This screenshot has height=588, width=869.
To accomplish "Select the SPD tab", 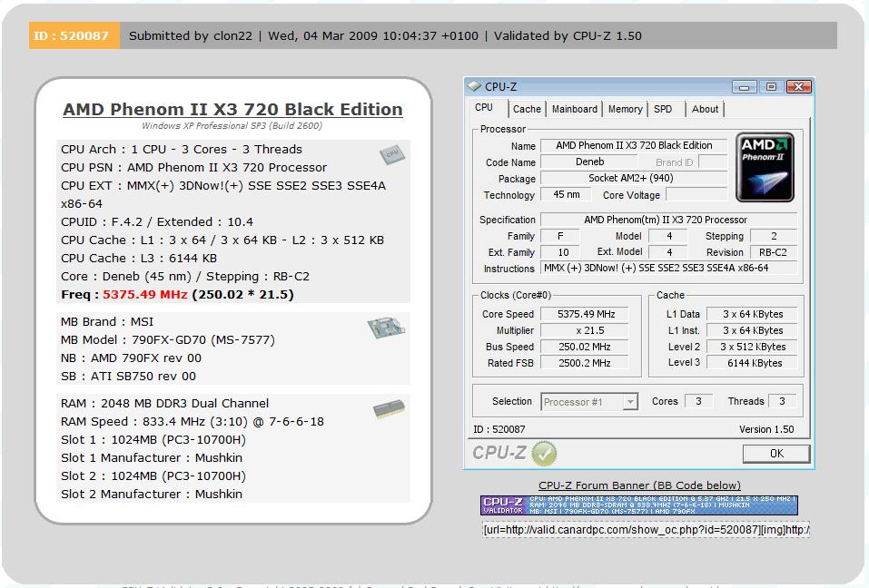I will click(x=663, y=109).
